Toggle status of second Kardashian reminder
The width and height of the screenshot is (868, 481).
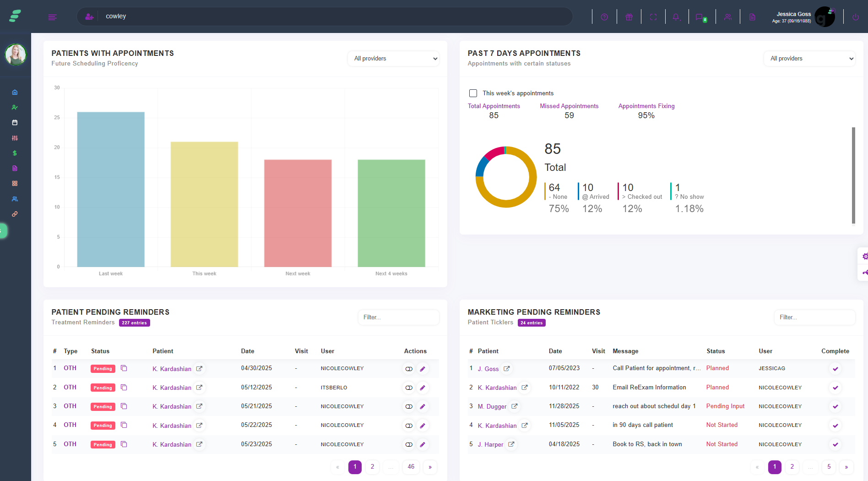pyautogui.click(x=409, y=388)
